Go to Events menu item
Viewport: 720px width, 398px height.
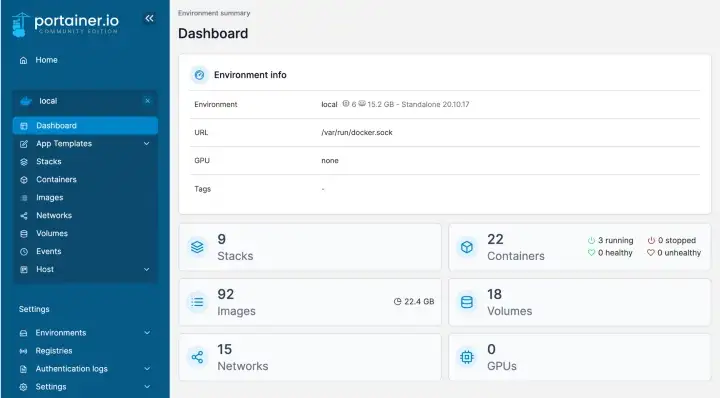coord(85,252)
